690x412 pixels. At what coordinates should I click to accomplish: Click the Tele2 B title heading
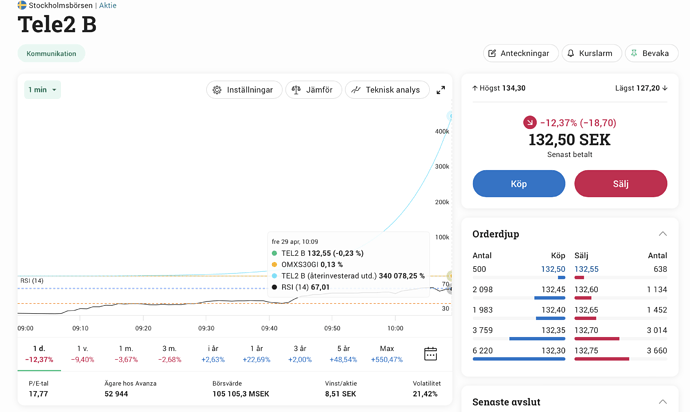[57, 24]
